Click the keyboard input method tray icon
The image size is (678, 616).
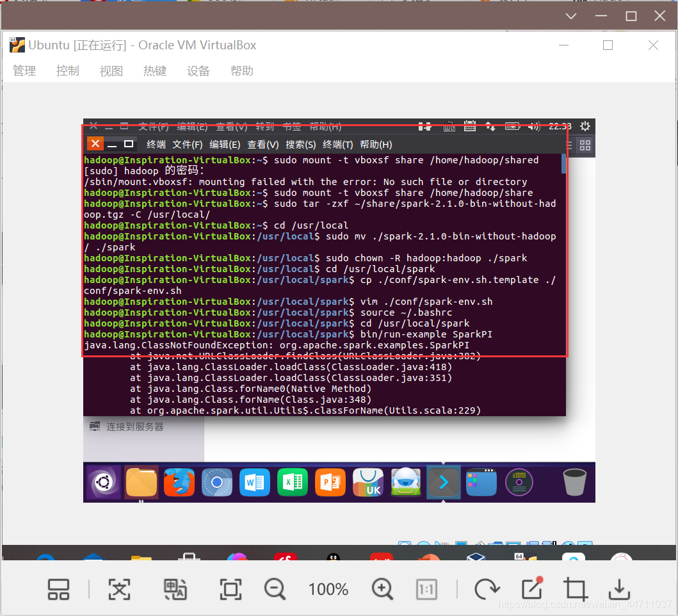(449, 126)
